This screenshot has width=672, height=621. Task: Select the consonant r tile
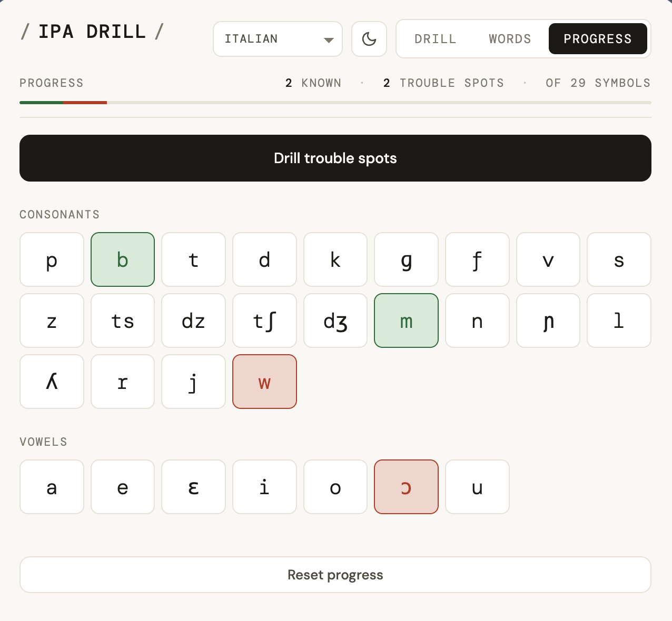123,382
